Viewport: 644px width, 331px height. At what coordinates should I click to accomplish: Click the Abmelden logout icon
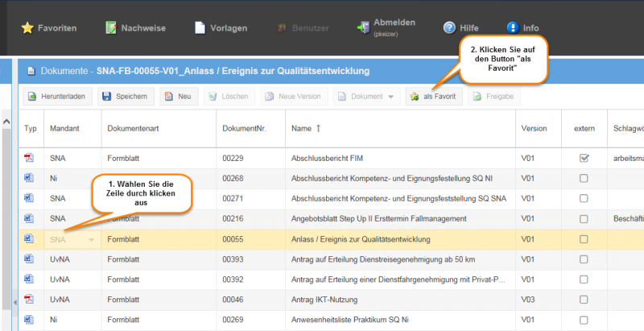363,28
